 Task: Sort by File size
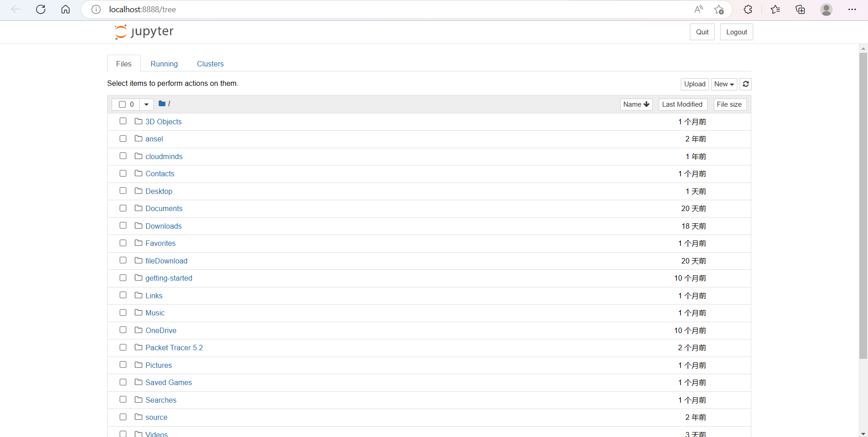point(729,104)
